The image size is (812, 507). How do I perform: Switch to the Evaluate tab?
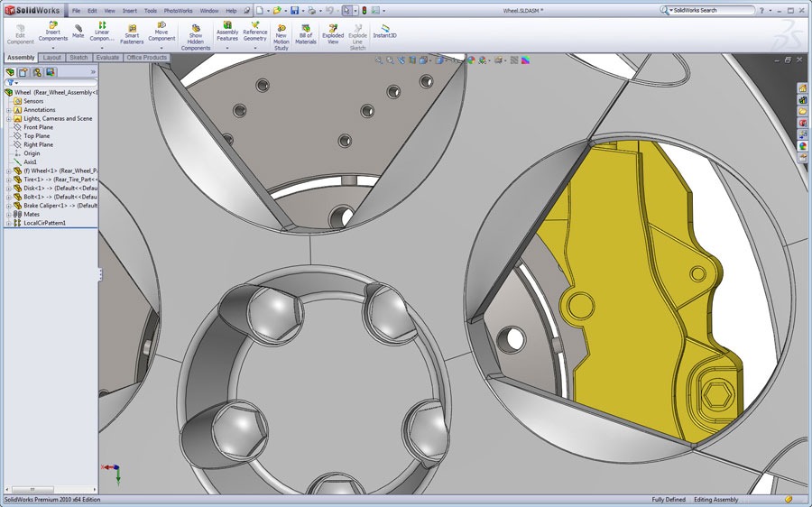click(107, 58)
